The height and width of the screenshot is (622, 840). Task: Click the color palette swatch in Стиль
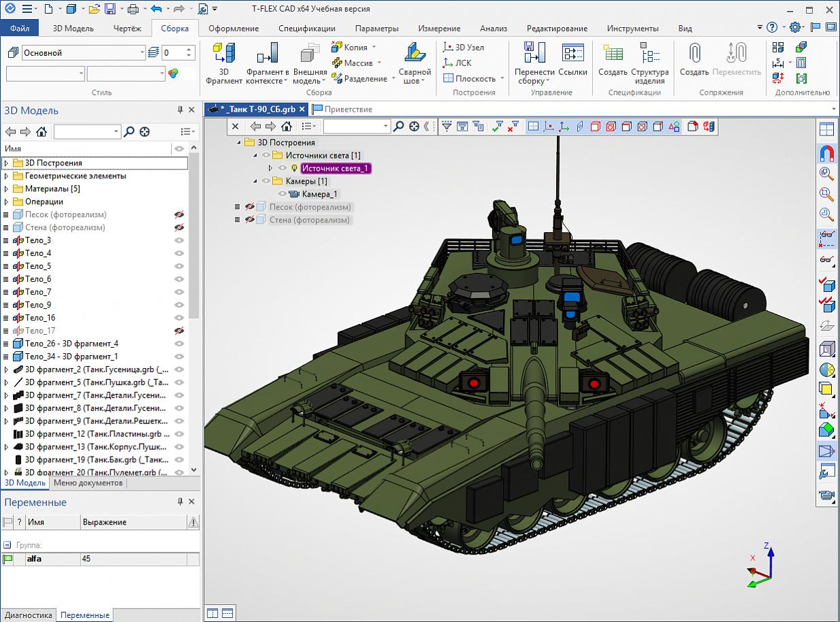pos(173,73)
